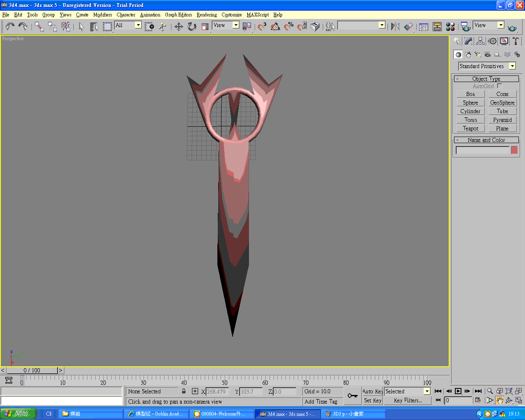525x420 pixels.
Task: Click the Redo arrow icon
Action: (x=23, y=27)
